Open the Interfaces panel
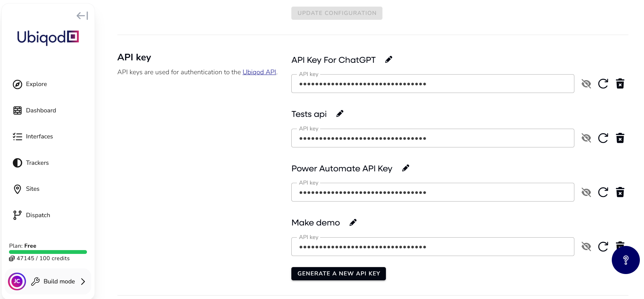Image resolution: width=644 pixels, height=299 pixels. pyautogui.click(x=39, y=136)
